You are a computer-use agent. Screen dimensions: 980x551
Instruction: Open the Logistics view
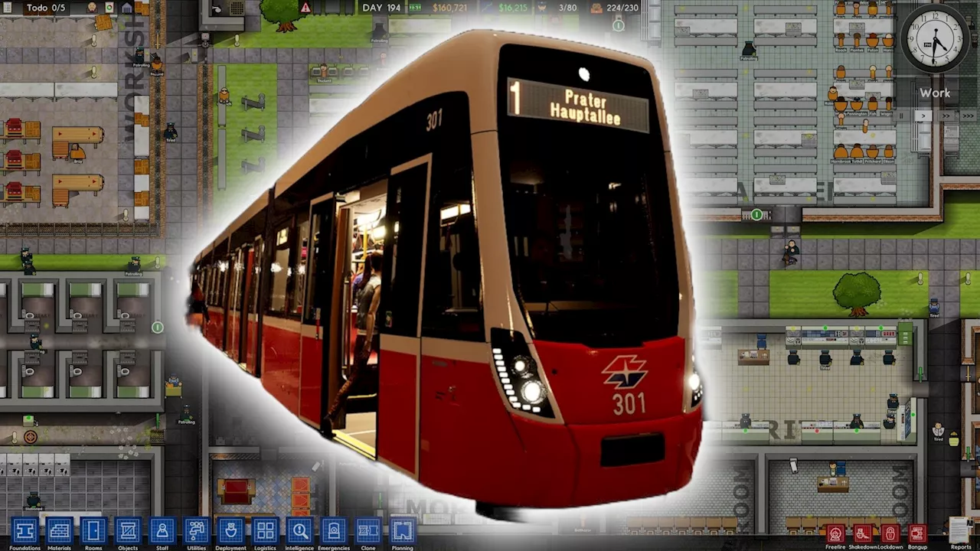265,530
